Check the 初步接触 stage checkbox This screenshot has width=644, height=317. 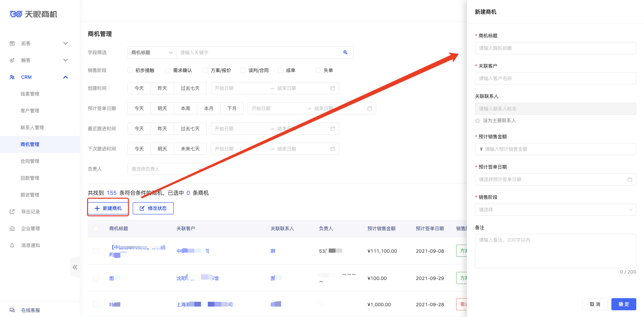click(x=130, y=70)
